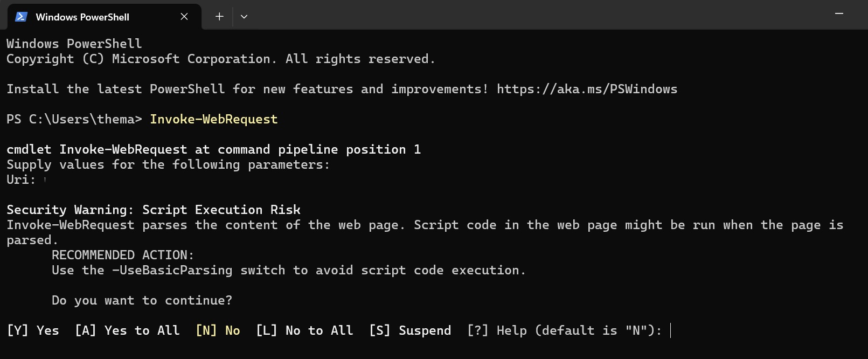The image size is (868, 359).
Task: Close the Windows PowerShell tab
Action: 184,17
